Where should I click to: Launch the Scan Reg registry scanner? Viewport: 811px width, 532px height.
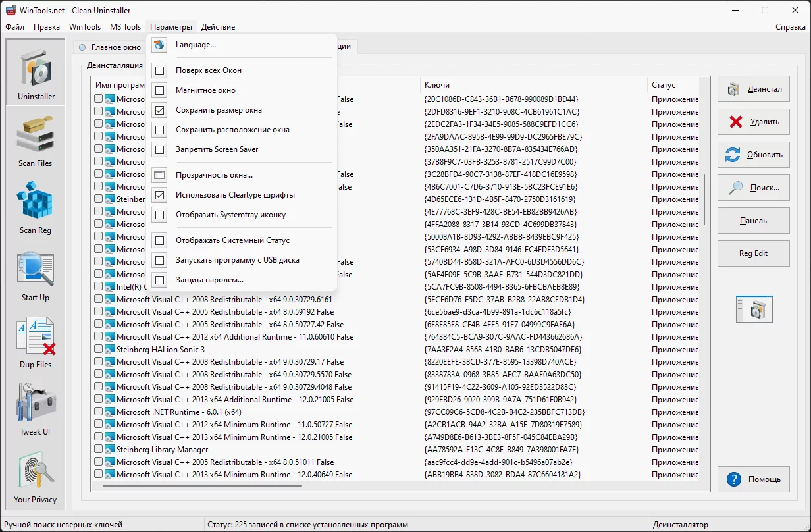pos(36,208)
